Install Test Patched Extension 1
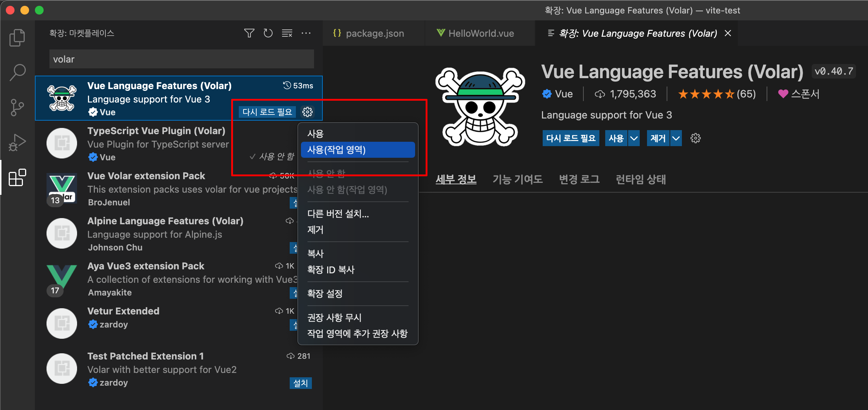Image resolution: width=868 pixels, height=410 pixels. click(x=300, y=383)
